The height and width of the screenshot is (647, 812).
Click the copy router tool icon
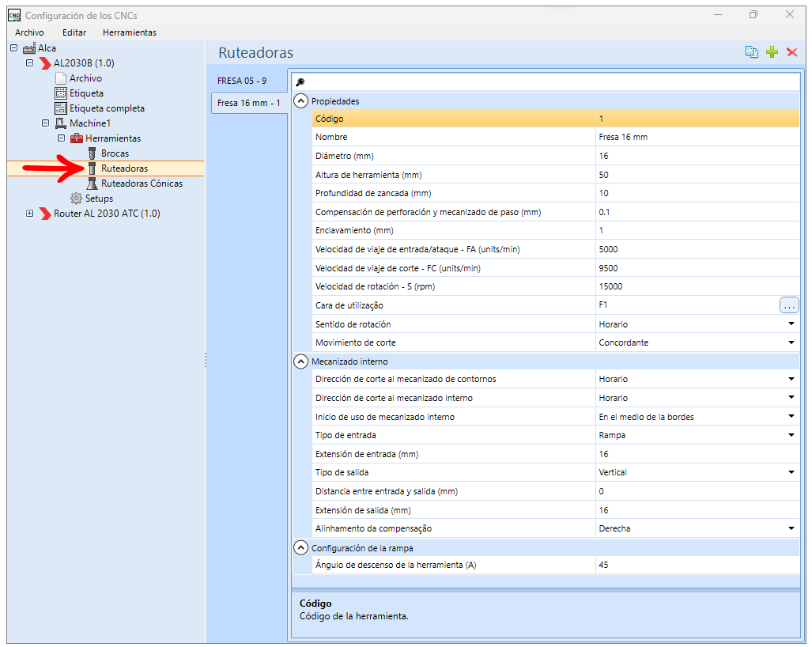pos(751,51)
